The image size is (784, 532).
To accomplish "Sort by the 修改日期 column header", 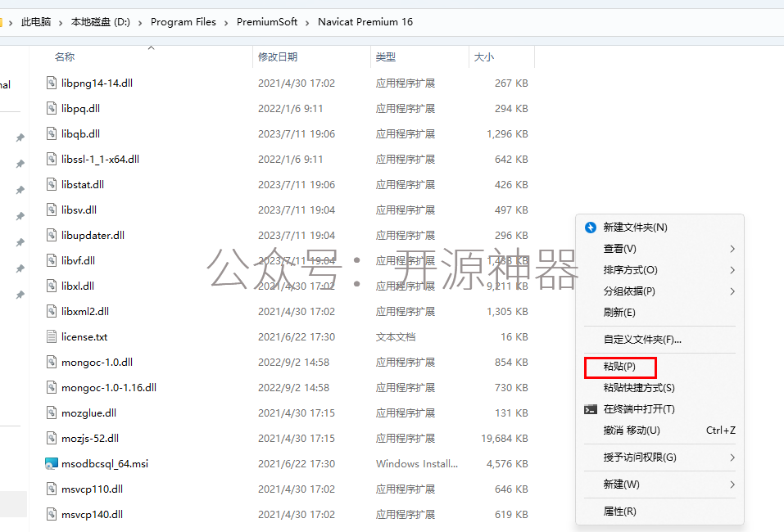I will 278,57.
